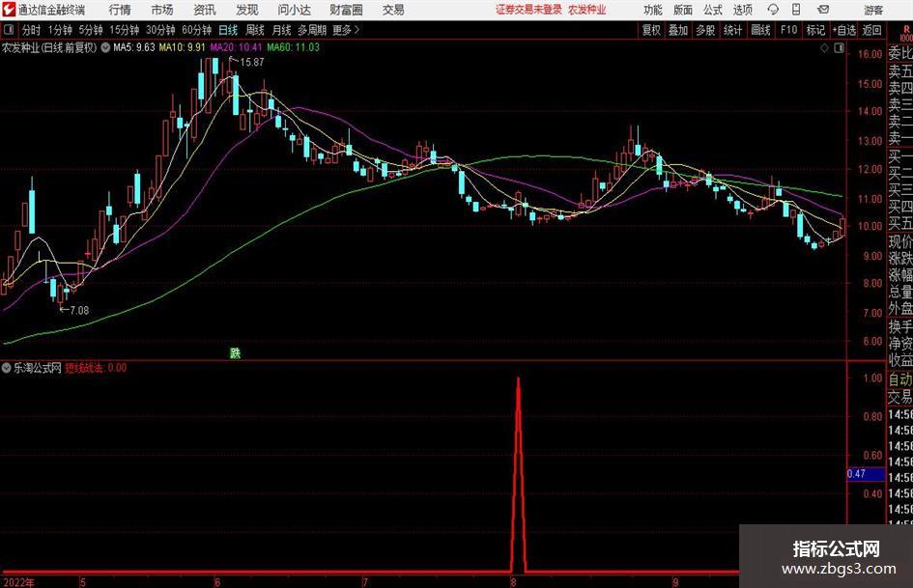Open the 问小达 menu
Viewport: 913px width, 588px height.
pos(294,10)
